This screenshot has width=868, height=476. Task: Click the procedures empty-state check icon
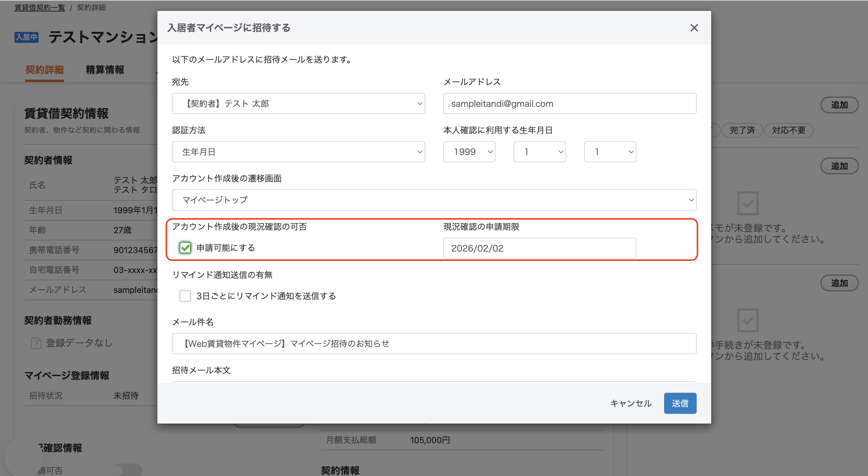click(748, 320)
